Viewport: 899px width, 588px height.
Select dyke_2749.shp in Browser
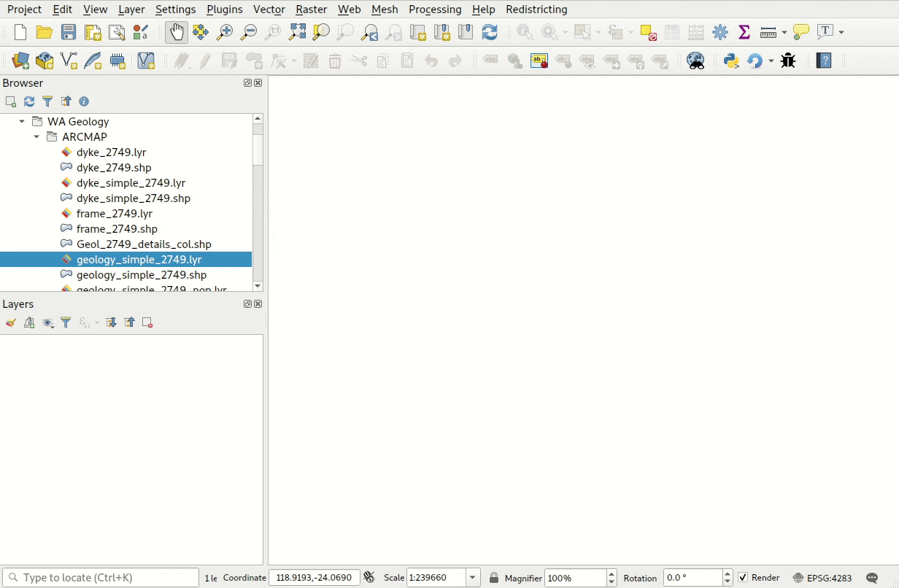pos(114,168)
